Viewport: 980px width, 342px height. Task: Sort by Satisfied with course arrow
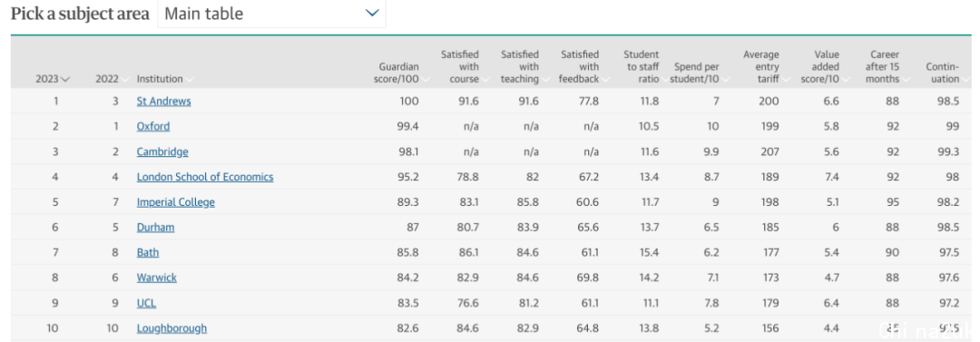[x=485, y=80]
